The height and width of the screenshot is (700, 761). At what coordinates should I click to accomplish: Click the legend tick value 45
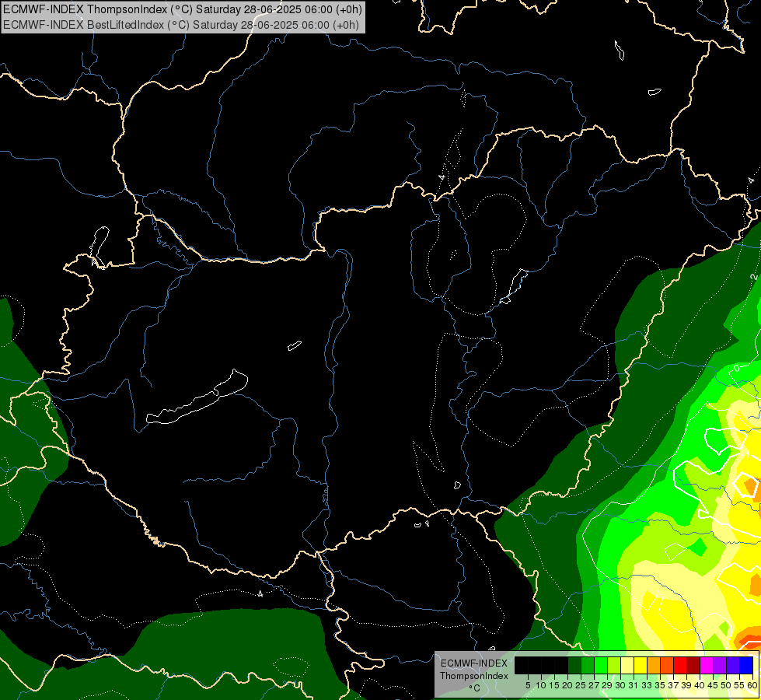[x=714, y=685]
